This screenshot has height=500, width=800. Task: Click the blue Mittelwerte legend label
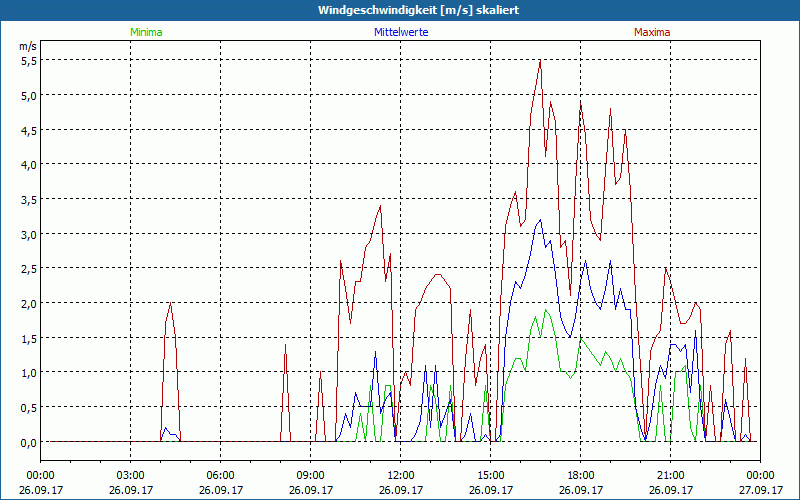pos(401,32)
